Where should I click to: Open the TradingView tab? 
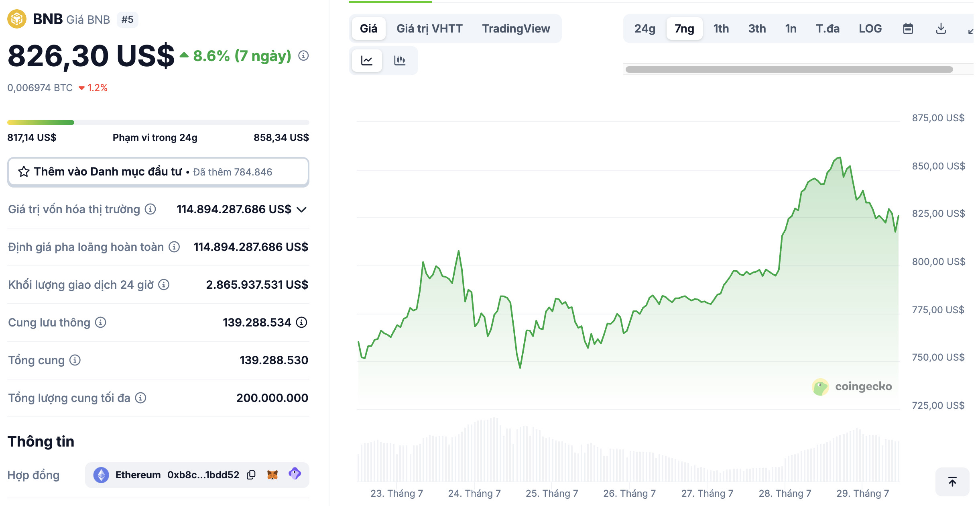516,29
